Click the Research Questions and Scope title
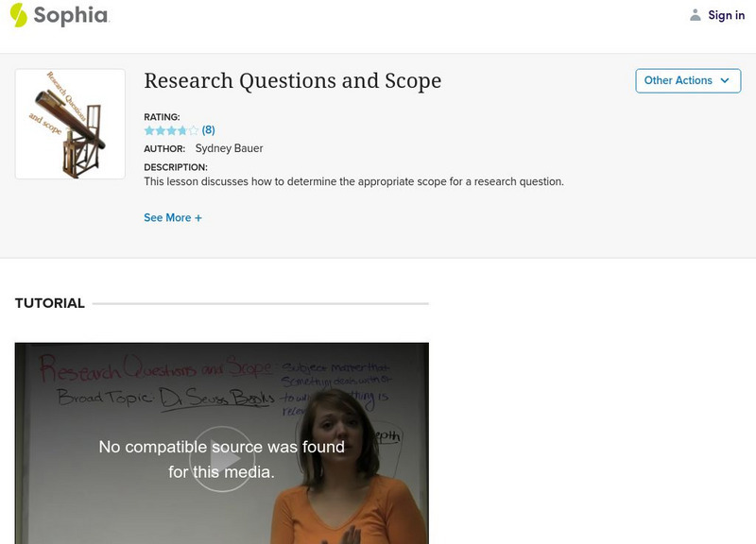Image resolution: width=756 pixels, height=544 pixels. pos(292,81)
